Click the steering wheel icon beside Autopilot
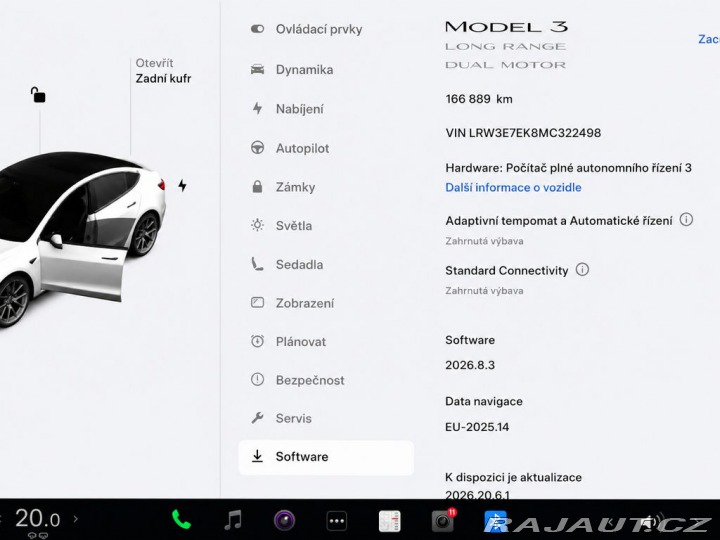The image size is (720, 540). click(257, 148)
